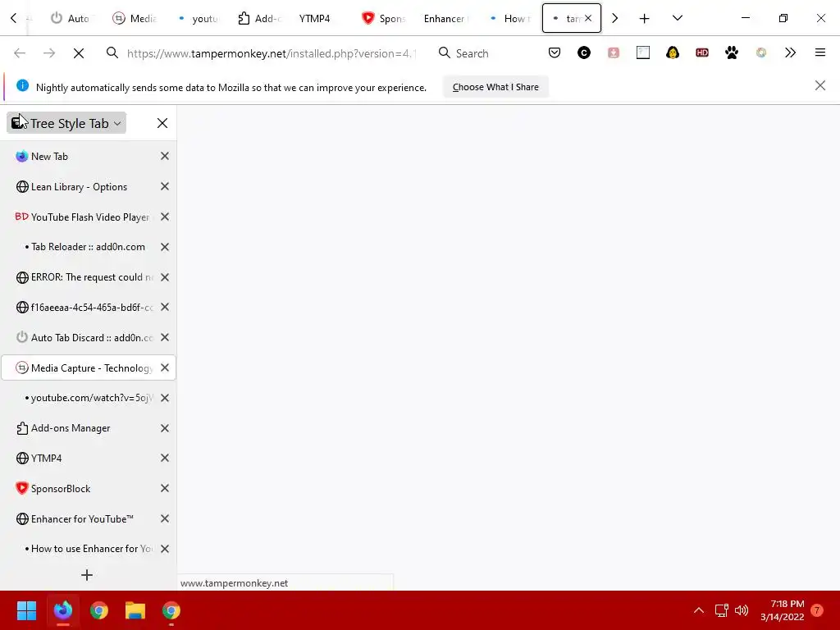Close Add-ons Manager sidebar tab
Image resolution: width=840 pixels, height=630 pixels.
pyautogui.click(x=165, y=428)
